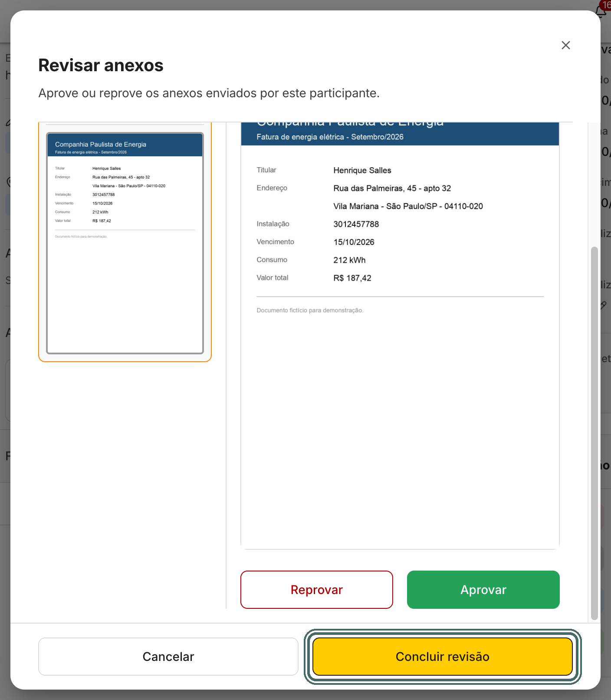The width and height of the screenshot is (611, 700).
Task: Click the 'Aprove ou reprove os anexos' subtitle
Action: pyautogui.click(x=209, y=93)
